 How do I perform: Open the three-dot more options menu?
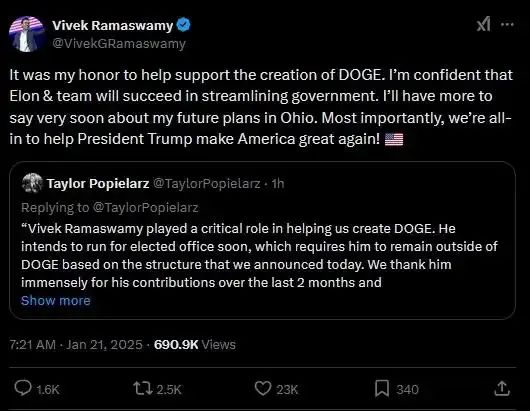coord(507,24)
